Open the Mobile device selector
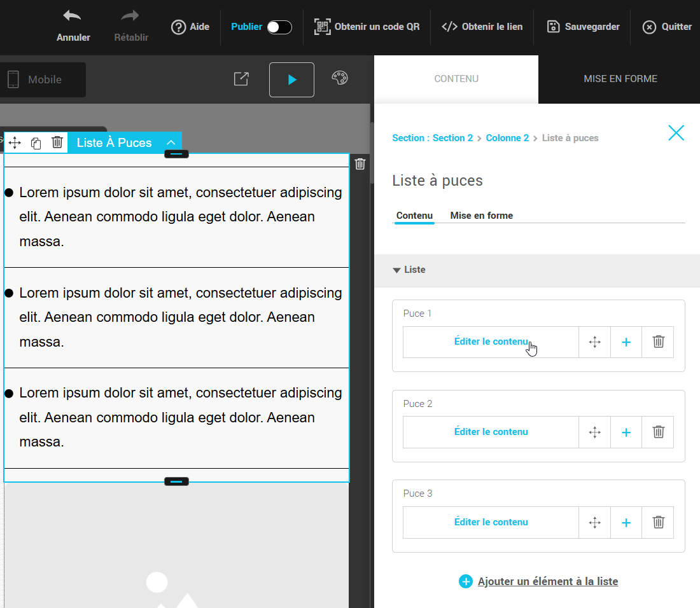 pos(42,79)
